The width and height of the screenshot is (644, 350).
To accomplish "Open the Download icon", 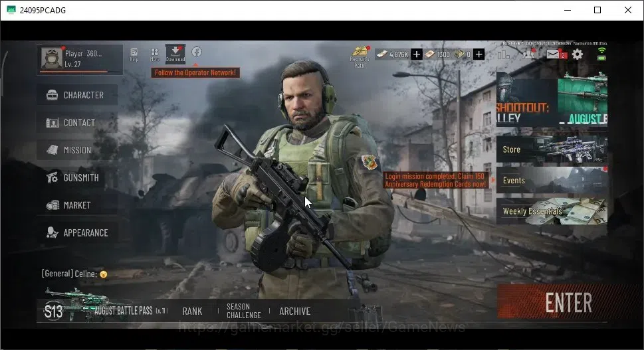I will coord(175,54).
